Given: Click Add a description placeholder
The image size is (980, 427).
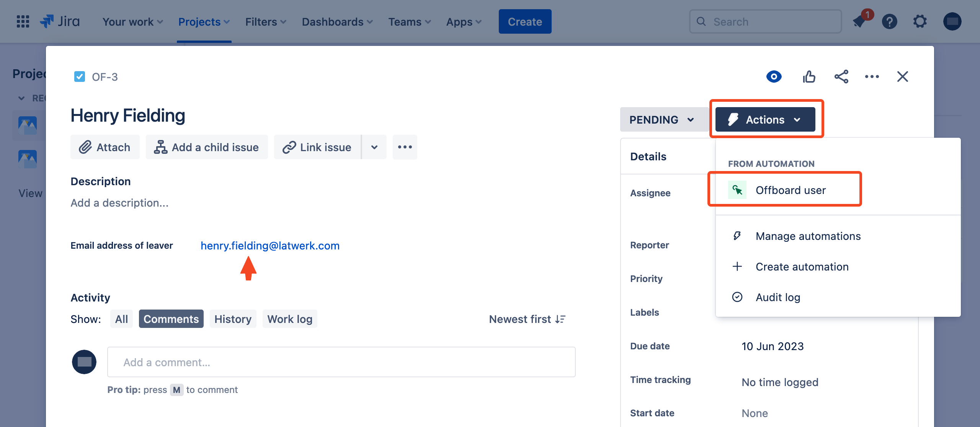Looking at the screenshot, I should coord(119,203).
